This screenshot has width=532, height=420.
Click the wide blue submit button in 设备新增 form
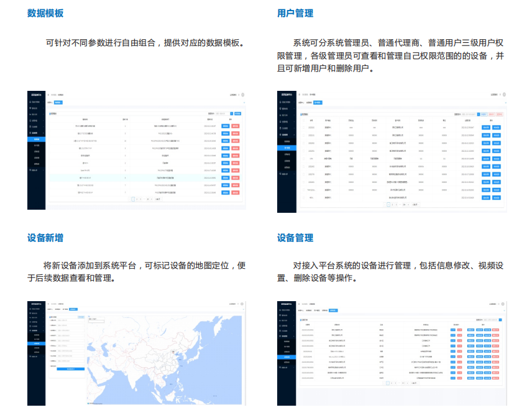[x=71, y=369]
